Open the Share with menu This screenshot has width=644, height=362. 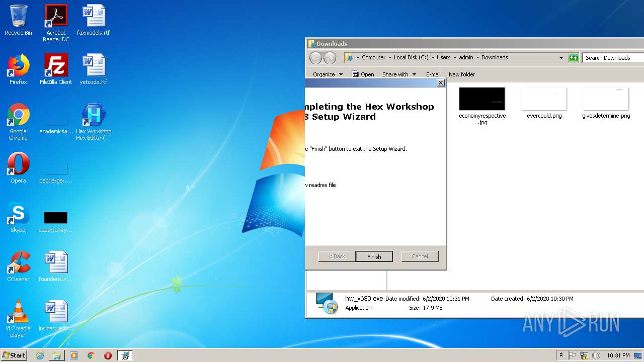(399, 74)
